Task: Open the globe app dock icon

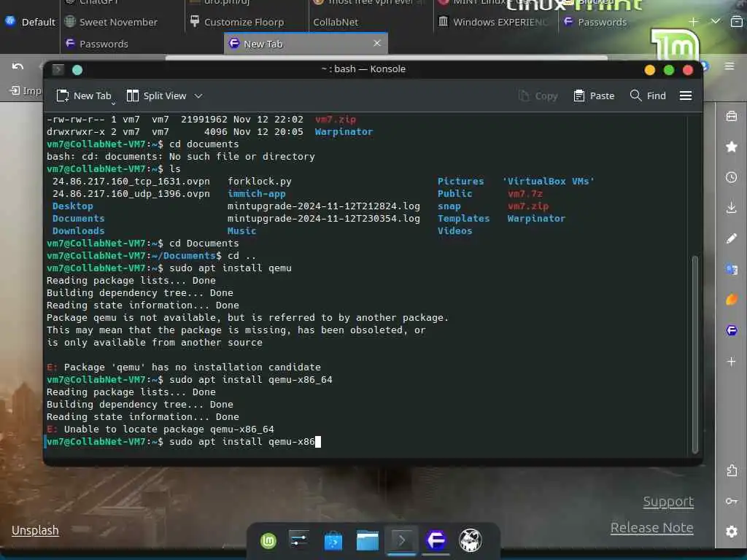Action: [x=471, y=540]
